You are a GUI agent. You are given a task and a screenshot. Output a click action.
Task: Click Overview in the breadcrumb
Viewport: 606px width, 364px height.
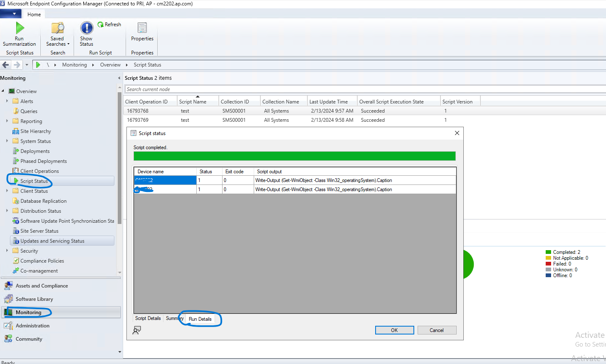tap(110, 65)
